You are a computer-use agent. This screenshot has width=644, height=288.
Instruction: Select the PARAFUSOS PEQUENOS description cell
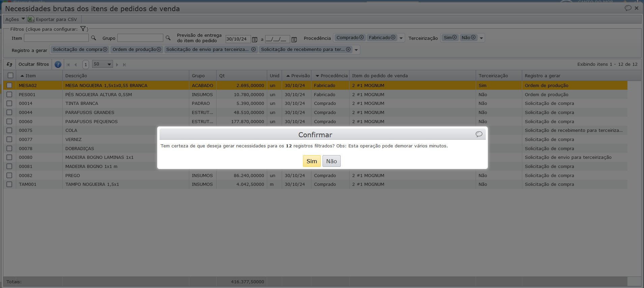(x=126, y=121)
